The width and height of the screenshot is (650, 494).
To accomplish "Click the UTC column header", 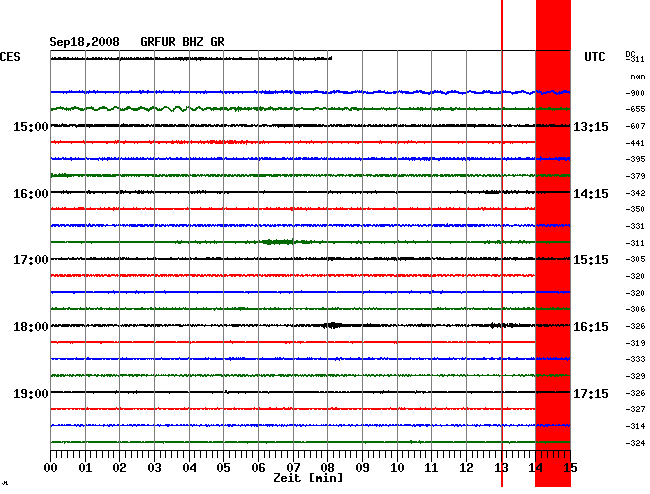I will point(594,57).
